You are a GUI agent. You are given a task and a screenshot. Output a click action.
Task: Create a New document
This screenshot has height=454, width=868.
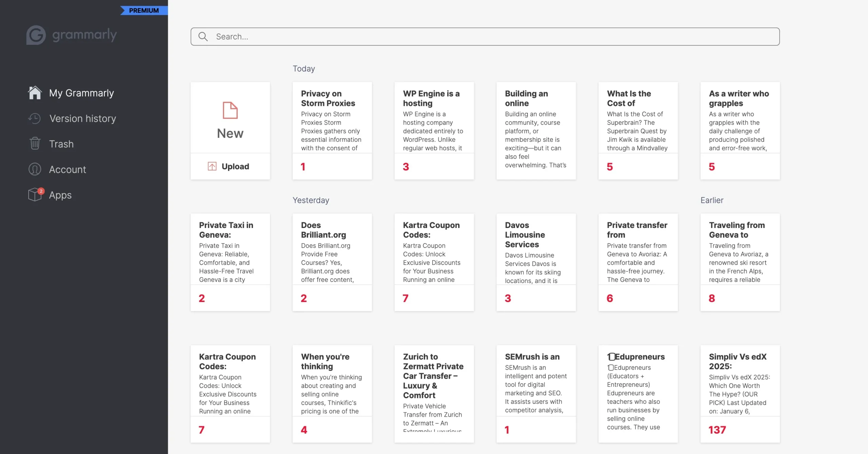[x=230, y=117]
